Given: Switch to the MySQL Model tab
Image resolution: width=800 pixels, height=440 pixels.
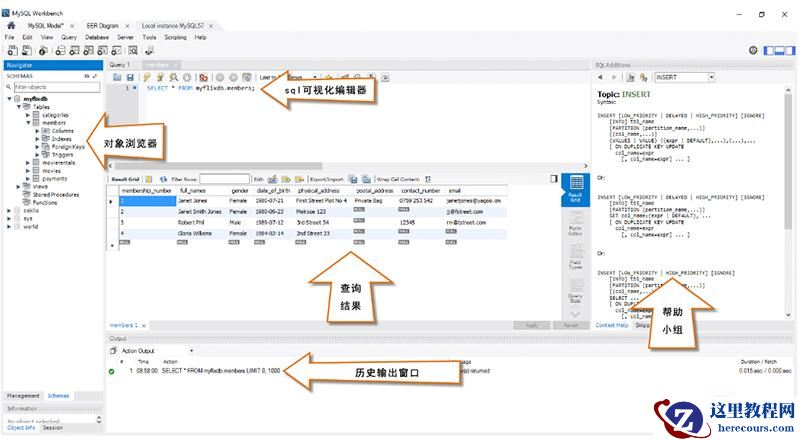Looking at the screenshot, I should coord(45,26).
